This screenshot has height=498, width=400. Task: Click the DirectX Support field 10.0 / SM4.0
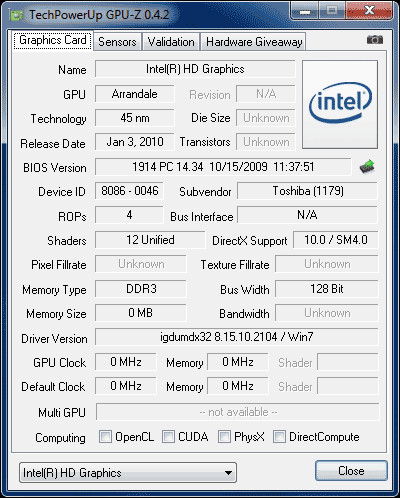336,240
